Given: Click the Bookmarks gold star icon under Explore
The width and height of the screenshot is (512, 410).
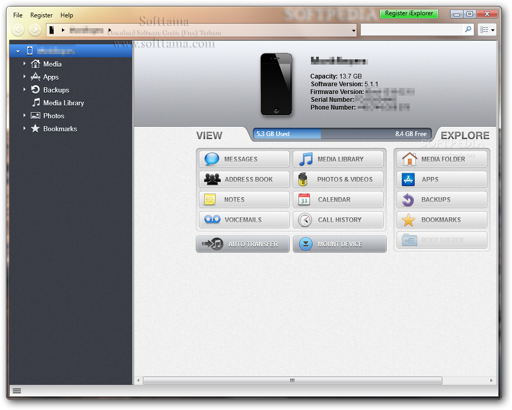Looking at the screenshot, I should point(408,220).
